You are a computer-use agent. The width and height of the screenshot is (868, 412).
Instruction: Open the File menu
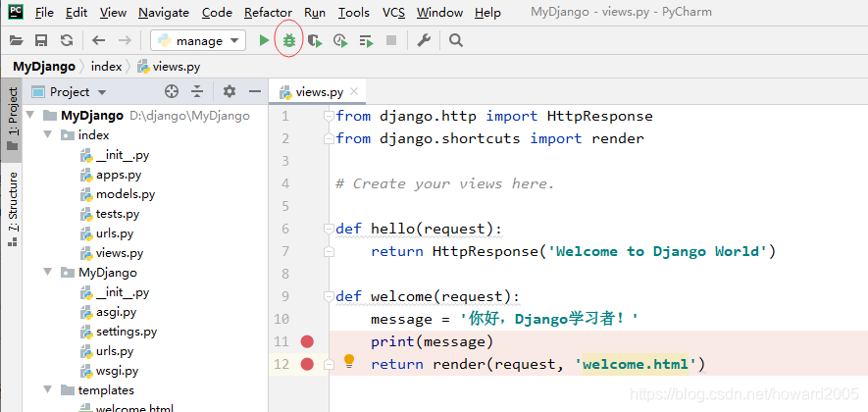coord(44,12)
